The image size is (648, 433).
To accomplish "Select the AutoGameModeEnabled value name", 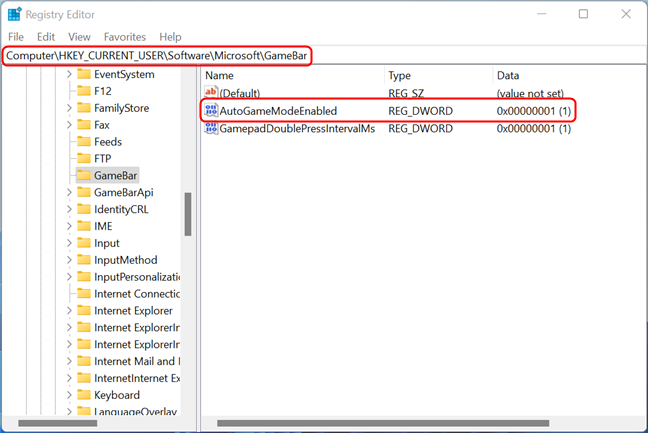I will [278, 111].
